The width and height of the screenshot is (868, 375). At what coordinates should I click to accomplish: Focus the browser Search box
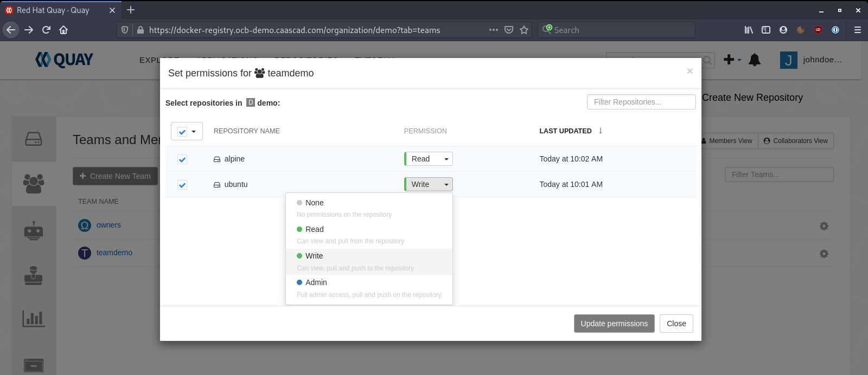(616, 30)
